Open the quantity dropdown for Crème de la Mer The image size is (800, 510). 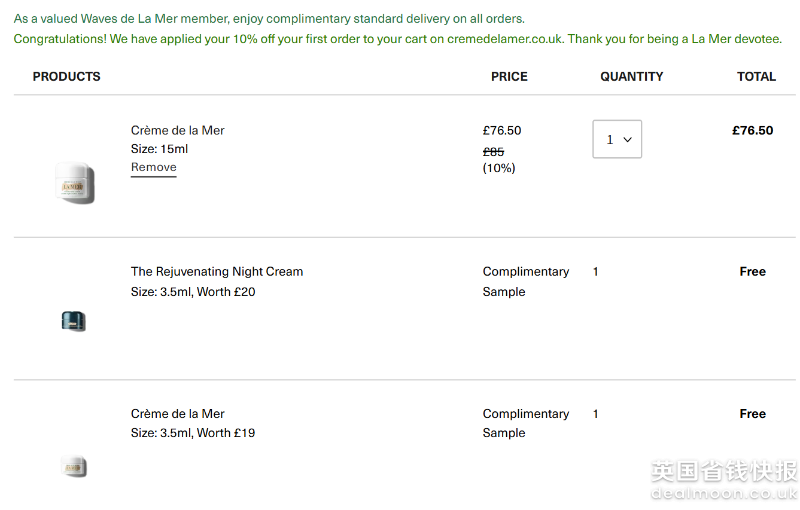[x=617, y=139]
